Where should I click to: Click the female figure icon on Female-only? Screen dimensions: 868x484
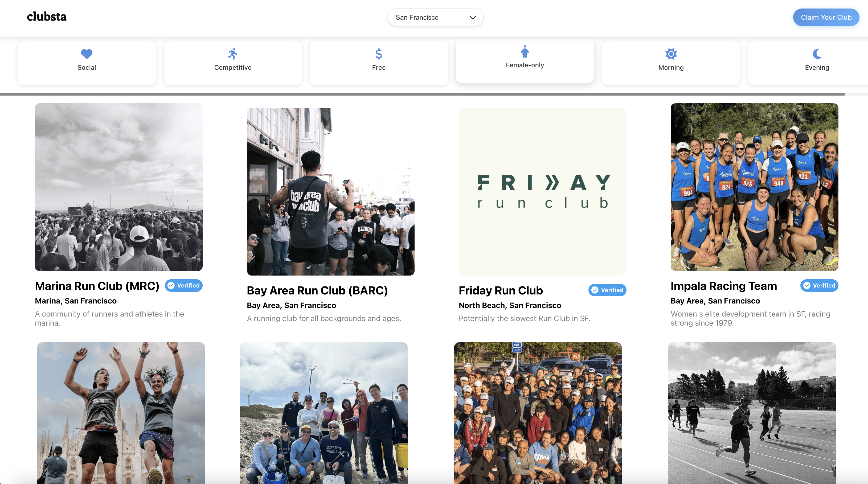[525, 52]
